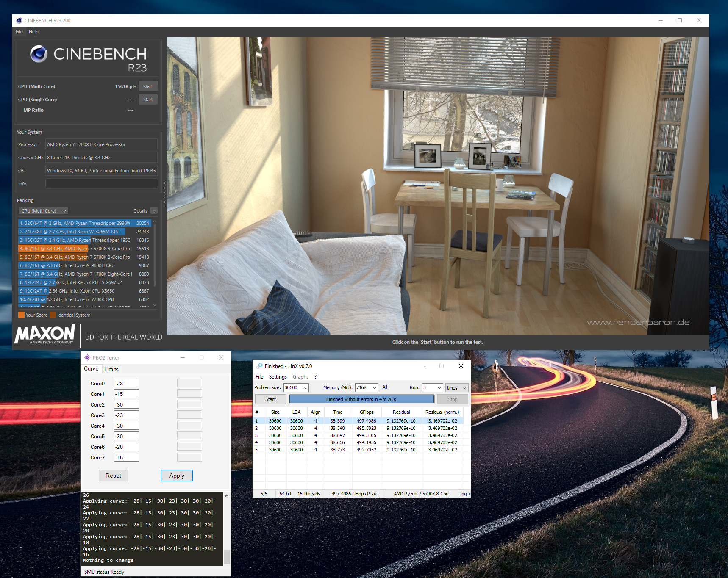Click the Core2 curve value field
728x578 pixels.
click(x=126, y=404)
